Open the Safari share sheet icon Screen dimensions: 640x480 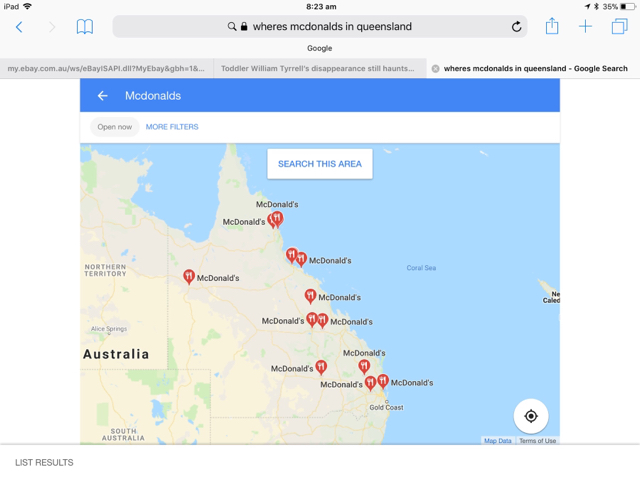[552, 26]
